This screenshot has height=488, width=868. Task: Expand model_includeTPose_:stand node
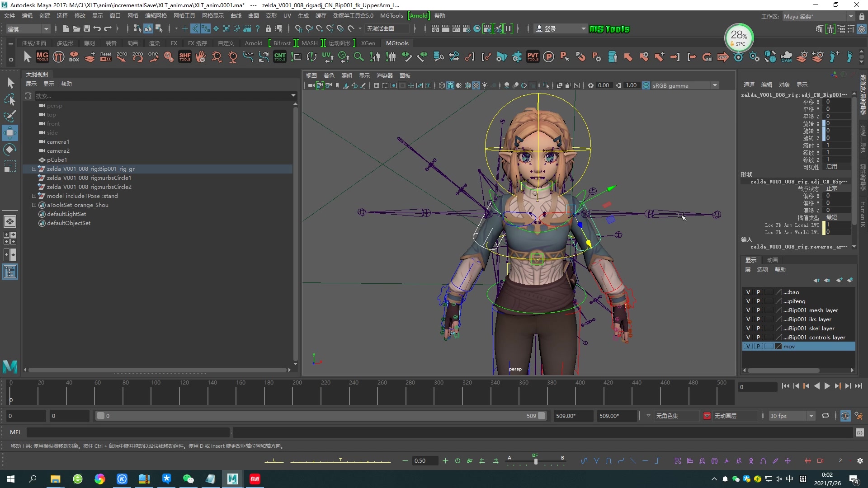[34, 196]
